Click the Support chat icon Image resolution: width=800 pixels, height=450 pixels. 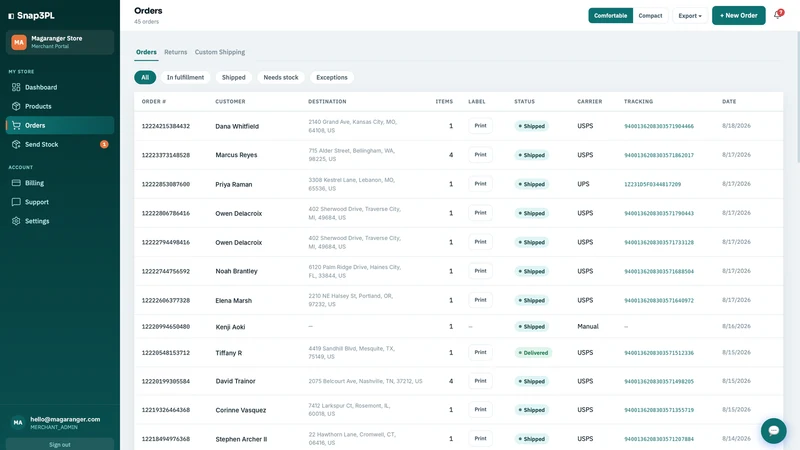click(16, 202)
